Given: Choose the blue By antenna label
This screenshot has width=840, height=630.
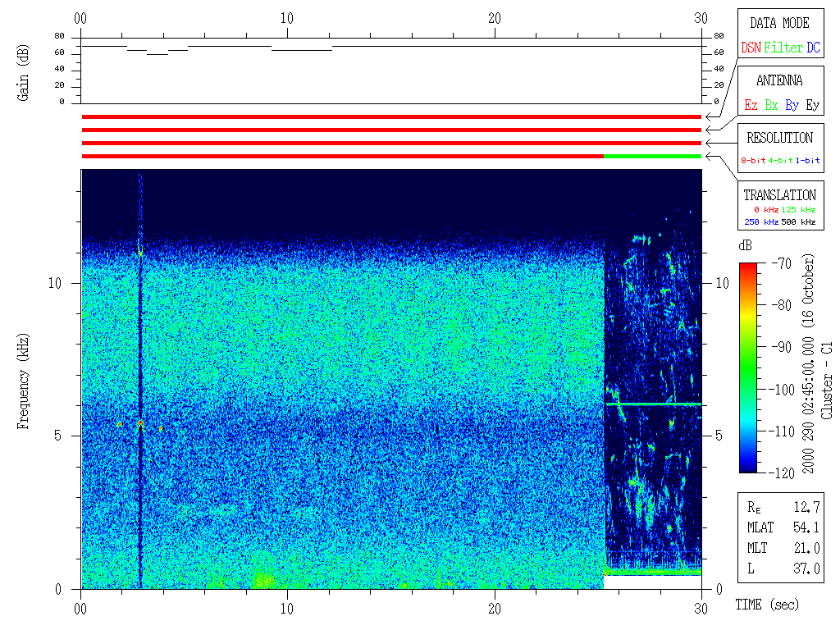Looking at the screenshot, I should pyautogui.click(x=792, y=106).
